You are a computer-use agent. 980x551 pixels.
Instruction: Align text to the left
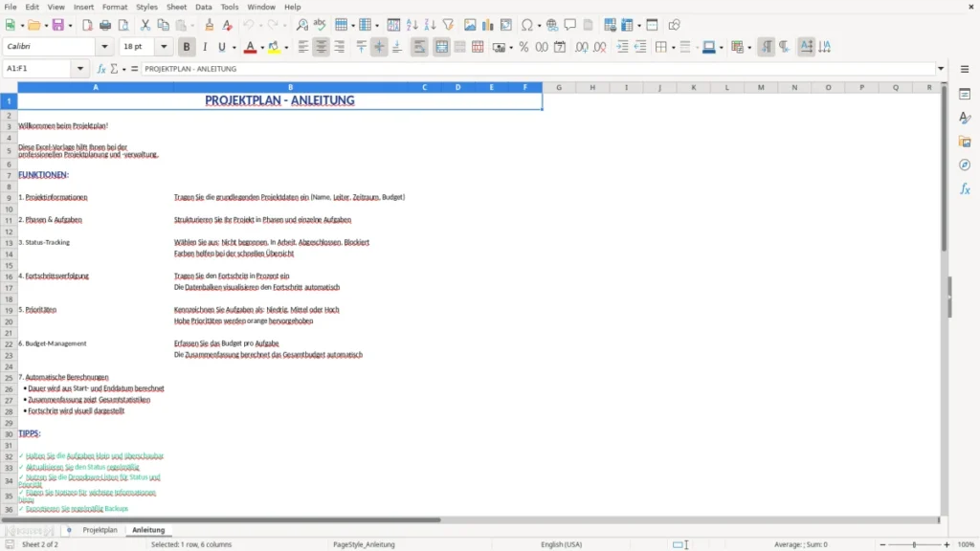coord(303,47)
